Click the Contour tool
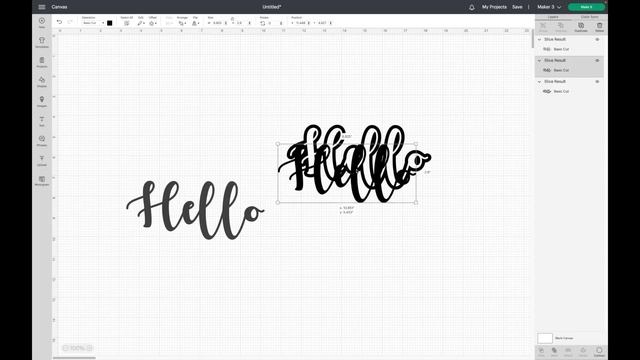Image resolution: width=640 pixels, height=360 pixels. 599,351
